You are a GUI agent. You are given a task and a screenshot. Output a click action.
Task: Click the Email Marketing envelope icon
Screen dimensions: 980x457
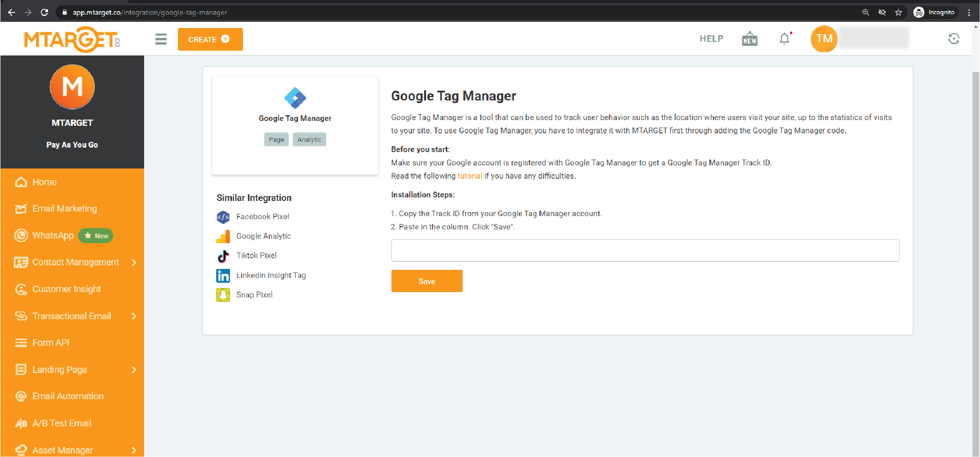(21, 208)
